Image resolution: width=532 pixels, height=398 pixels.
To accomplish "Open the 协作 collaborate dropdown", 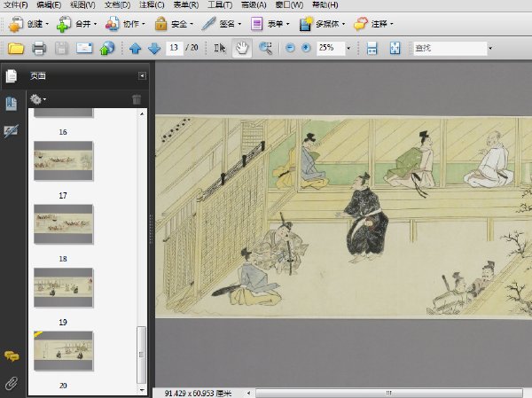I will (x=125, y=24).
